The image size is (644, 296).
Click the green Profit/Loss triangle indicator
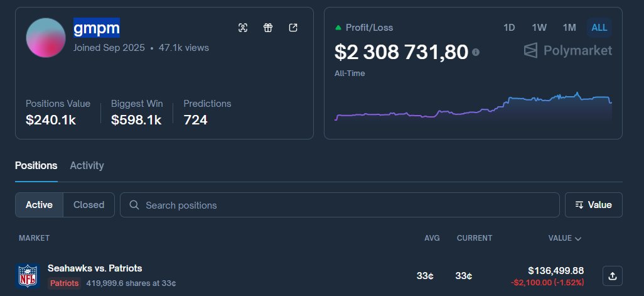[x=338, y=28]
